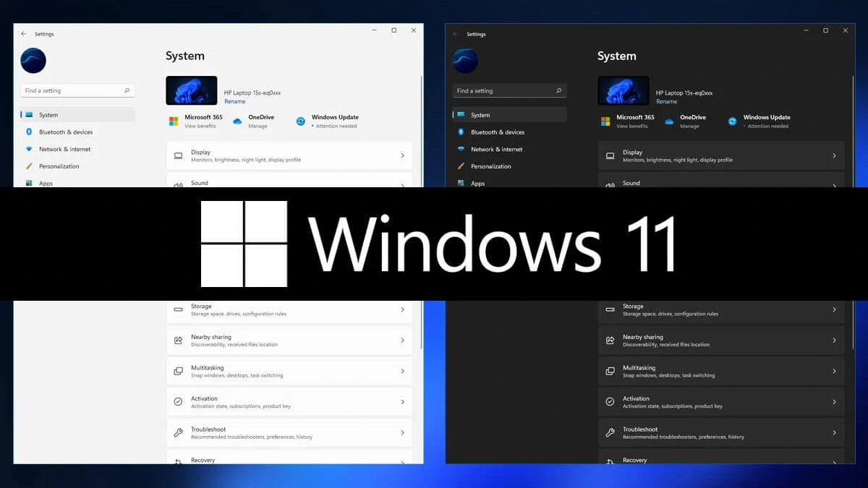Click the device wallpaper thumbnail in light window

pos(192,91)
